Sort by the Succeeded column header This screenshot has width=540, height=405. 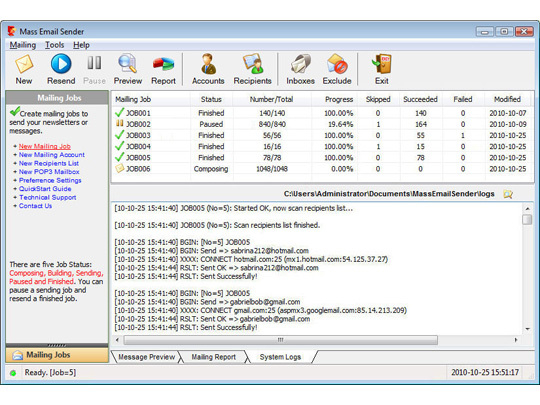point(420,100)
